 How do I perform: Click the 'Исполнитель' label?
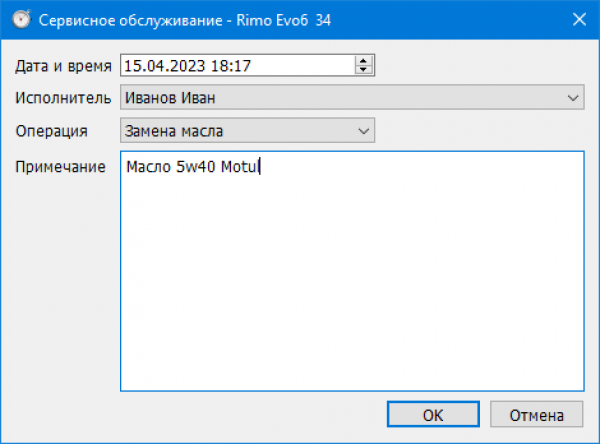(x=63, y=98)
